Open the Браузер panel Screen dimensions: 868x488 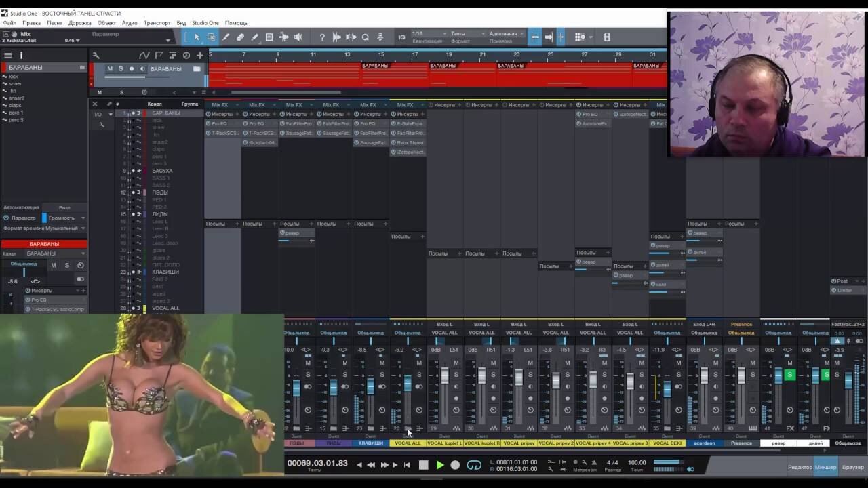pyautogui.click(x=853, y=467)
